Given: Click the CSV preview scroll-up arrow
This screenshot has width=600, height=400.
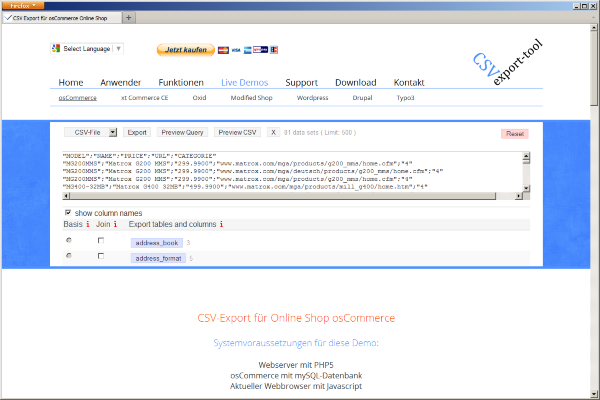Looking at the screenshot, I should pos(527,155).
